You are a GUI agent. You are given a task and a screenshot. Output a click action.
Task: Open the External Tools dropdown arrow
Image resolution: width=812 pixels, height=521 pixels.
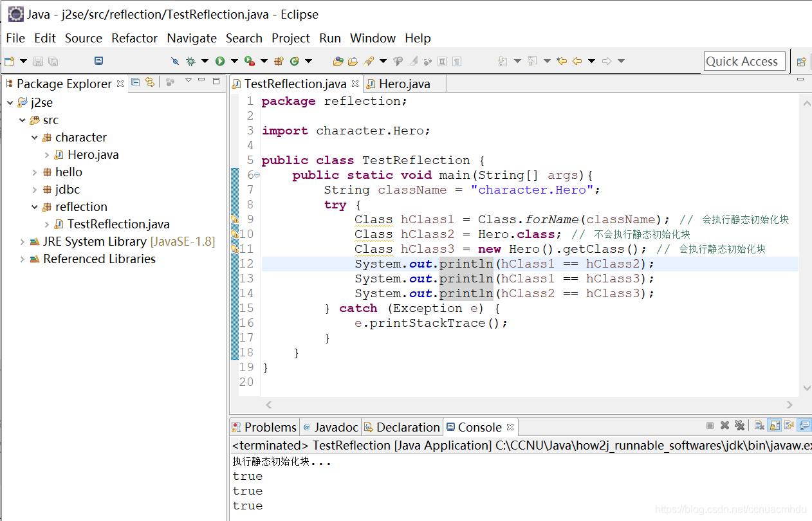(264, 61)
